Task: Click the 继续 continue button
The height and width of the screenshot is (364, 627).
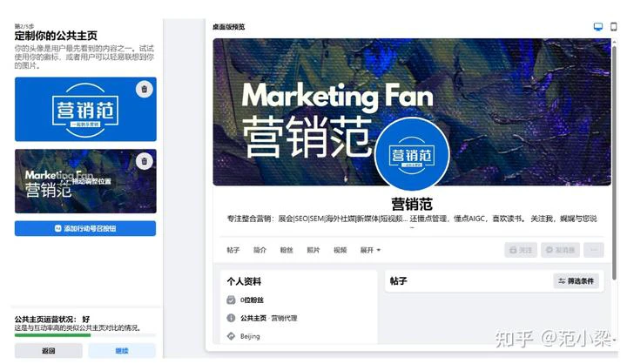Action: point(122,351)
